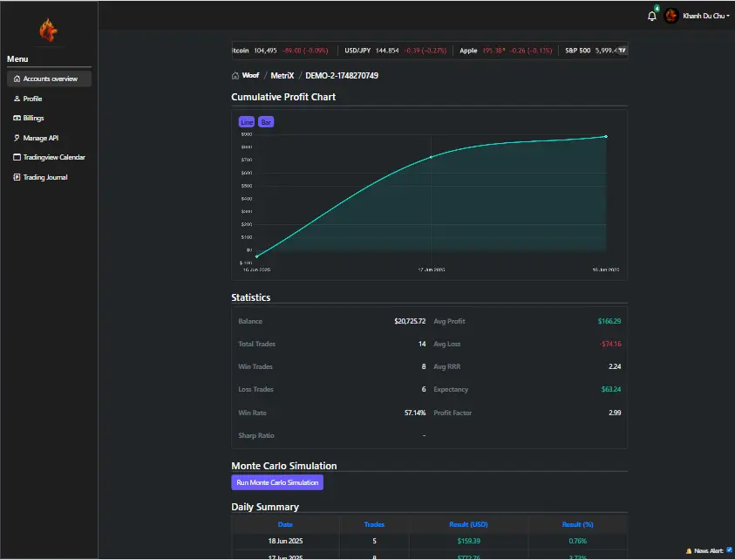The image size is (735, 560).
Task: Sort Daily Summary by Date column
Action: click(x=285, y=524)
